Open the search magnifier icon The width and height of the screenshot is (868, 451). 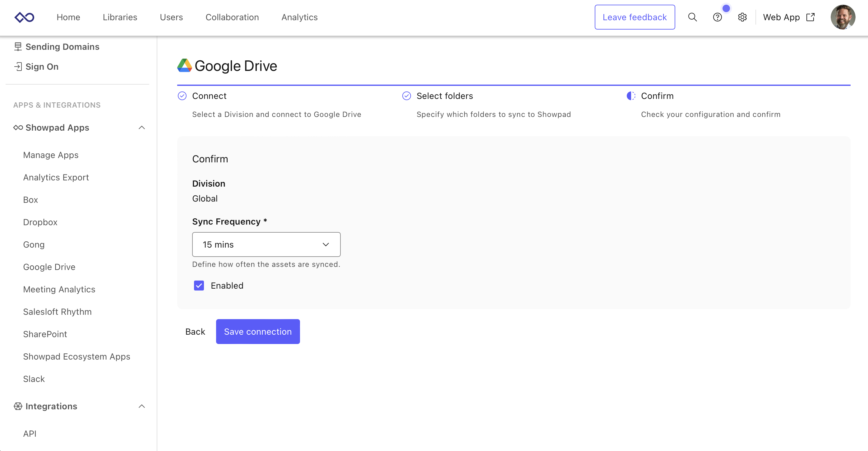pyautogui.click(x=692, y=17)
